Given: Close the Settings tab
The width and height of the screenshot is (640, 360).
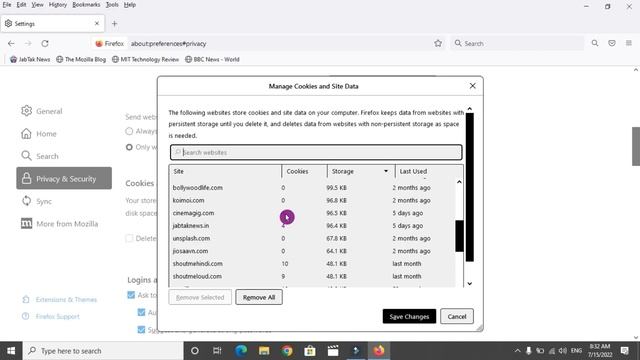Looking at the screenshot, I should click(x=97, y=24).
